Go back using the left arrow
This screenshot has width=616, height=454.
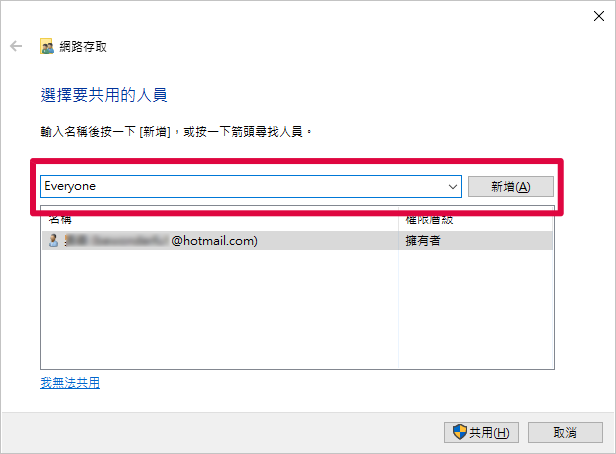click(x=16, y=46)
